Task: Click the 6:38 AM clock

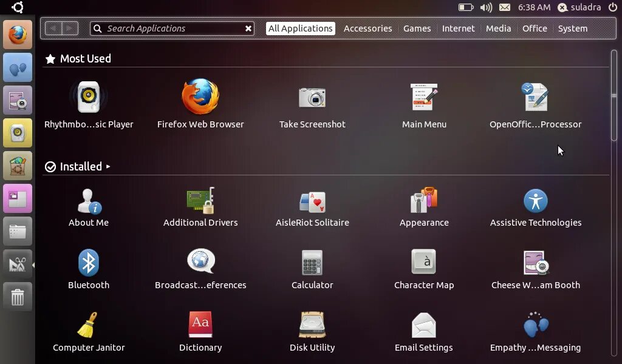Action: 534,7
